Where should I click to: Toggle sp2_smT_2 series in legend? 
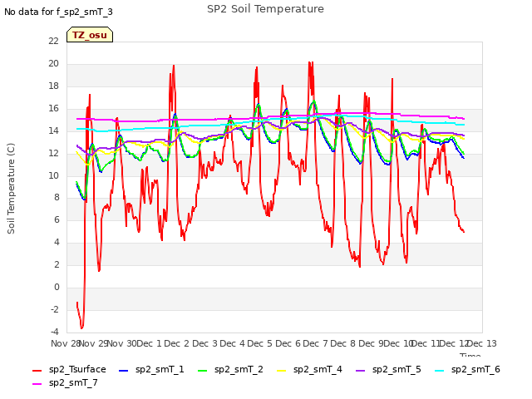230,369
